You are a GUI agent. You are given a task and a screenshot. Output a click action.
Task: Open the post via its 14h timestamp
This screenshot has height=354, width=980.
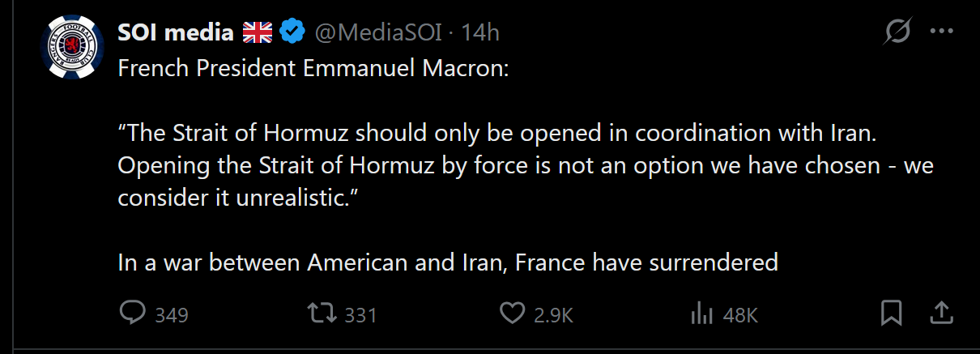click(479, 32)
